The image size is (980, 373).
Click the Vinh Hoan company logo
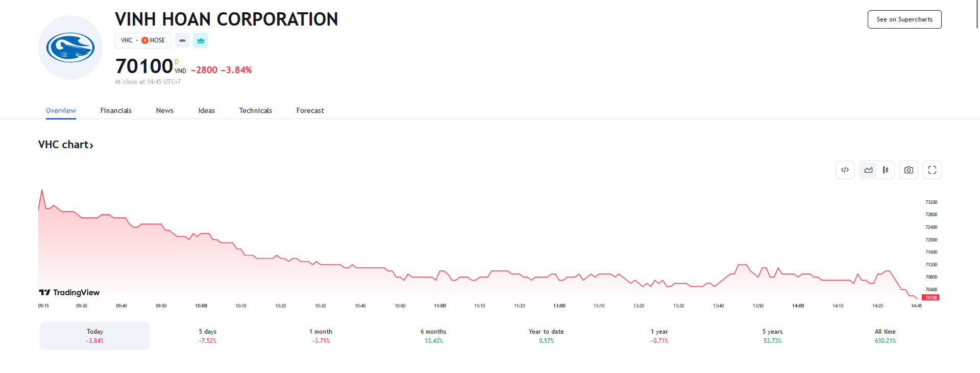[70, 48]
